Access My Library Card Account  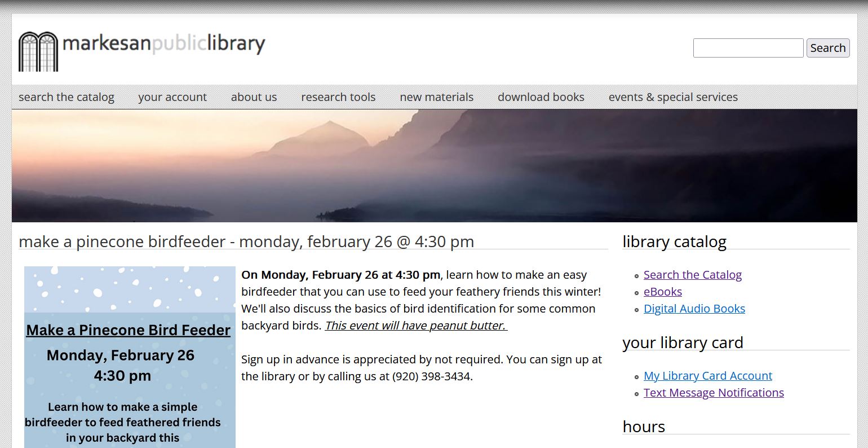(707, 376)
